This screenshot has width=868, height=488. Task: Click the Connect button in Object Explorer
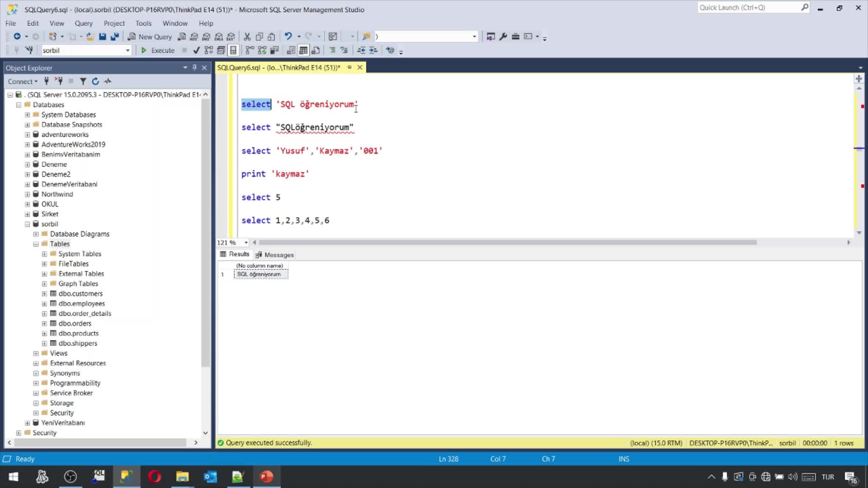[x=20, y=80]
